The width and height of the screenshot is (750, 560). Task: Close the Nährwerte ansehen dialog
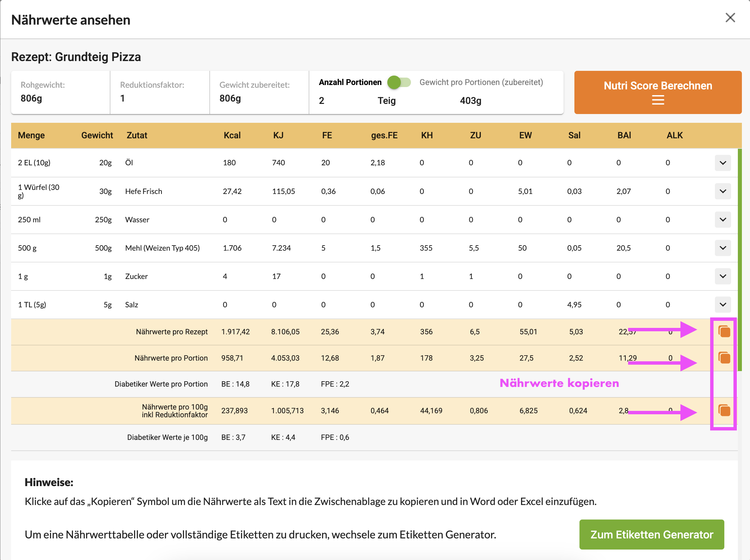click(730, 18)
